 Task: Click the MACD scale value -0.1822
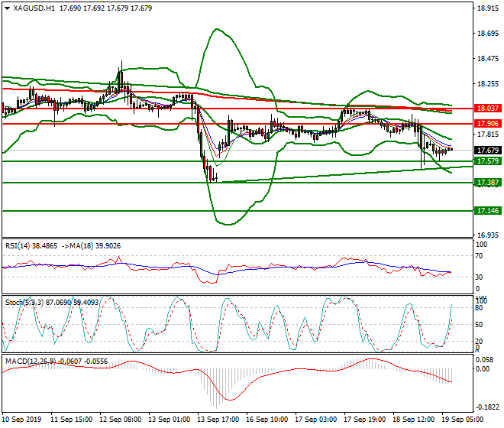pos(488,407)
